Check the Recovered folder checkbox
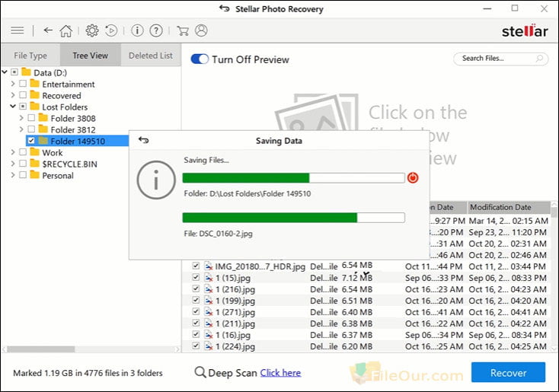Screen dimensions: 559x392 (x=23, y=95)
